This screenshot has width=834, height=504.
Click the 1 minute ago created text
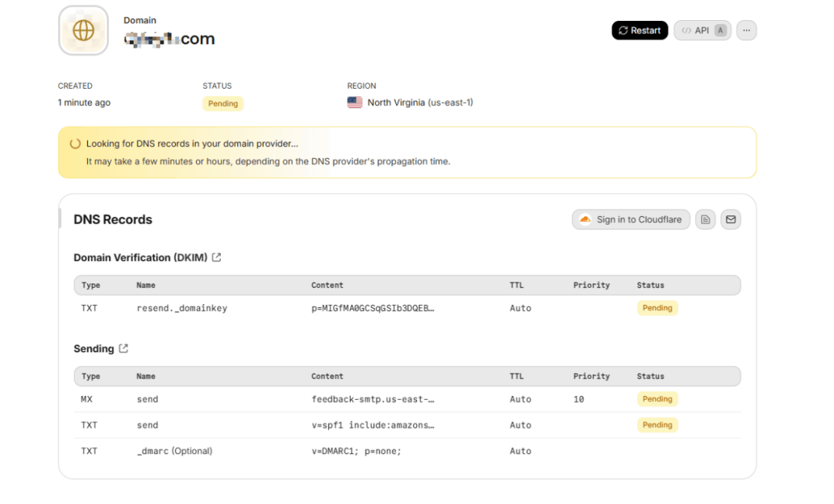pos(84,102)
